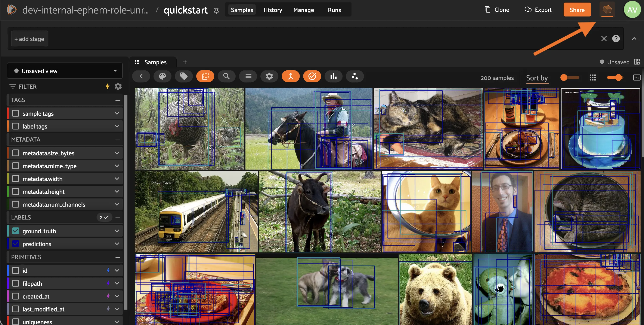Uncheck predictions labels

coord(15,244)
